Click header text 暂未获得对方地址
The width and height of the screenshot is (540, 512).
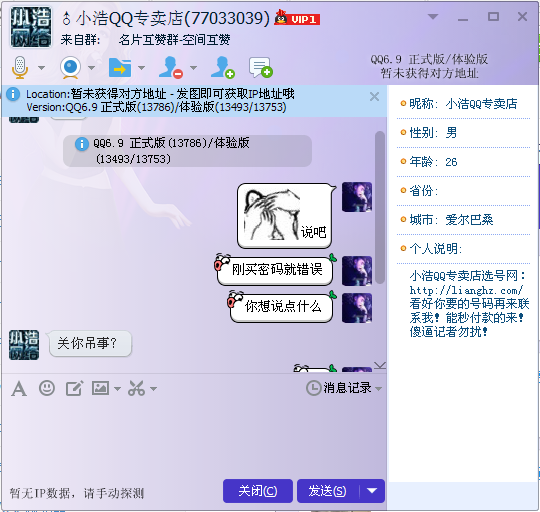point(429,73)
